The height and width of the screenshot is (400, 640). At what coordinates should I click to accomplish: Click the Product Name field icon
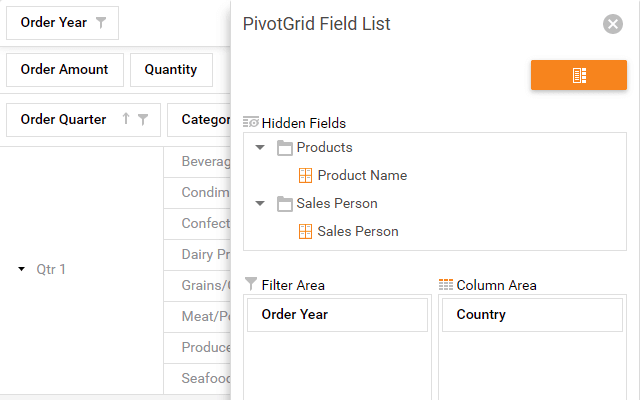[306, 176]
